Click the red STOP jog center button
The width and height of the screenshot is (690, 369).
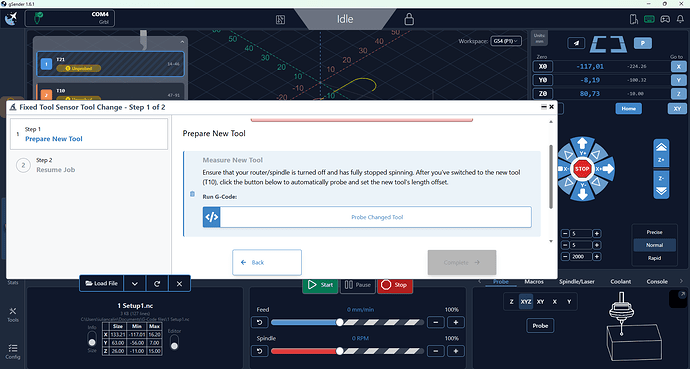[x=582, y=168]
